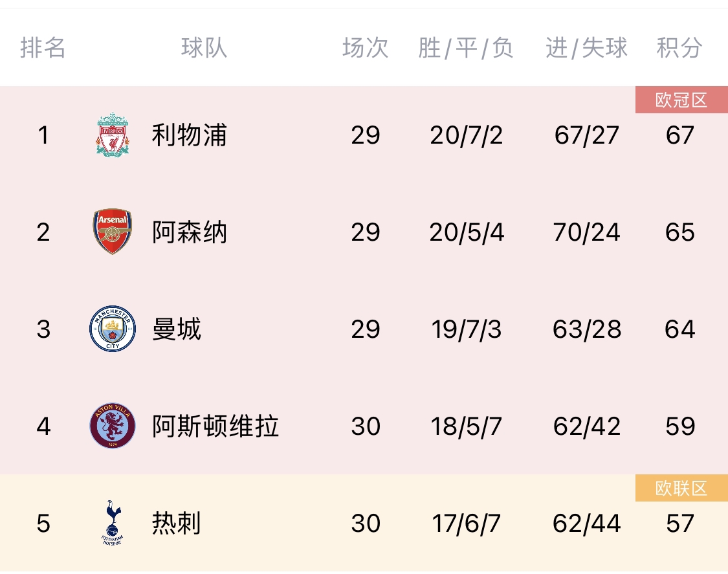Click the 进/失球 column header
Image resolution: width=728 pixels, height=574 pixels.
click(x=586, y=48)
